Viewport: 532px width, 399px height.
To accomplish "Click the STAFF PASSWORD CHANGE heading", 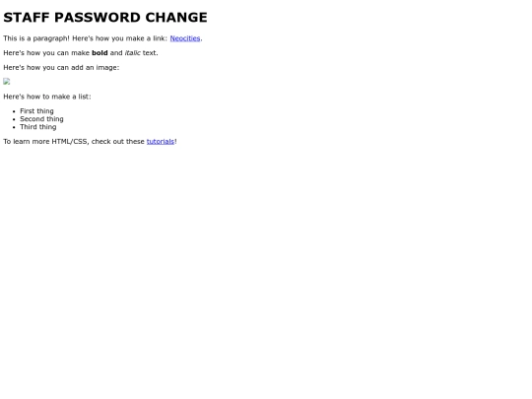I will click(x=105, y=18).
